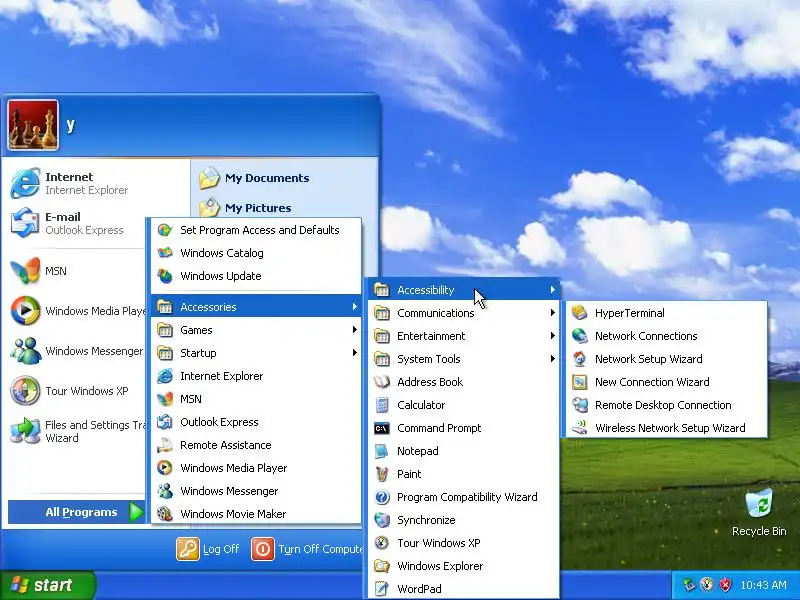Click the Windows Explorer icon in Accessories
Viewport: 800px width, 600px height.
coord(382,565)
